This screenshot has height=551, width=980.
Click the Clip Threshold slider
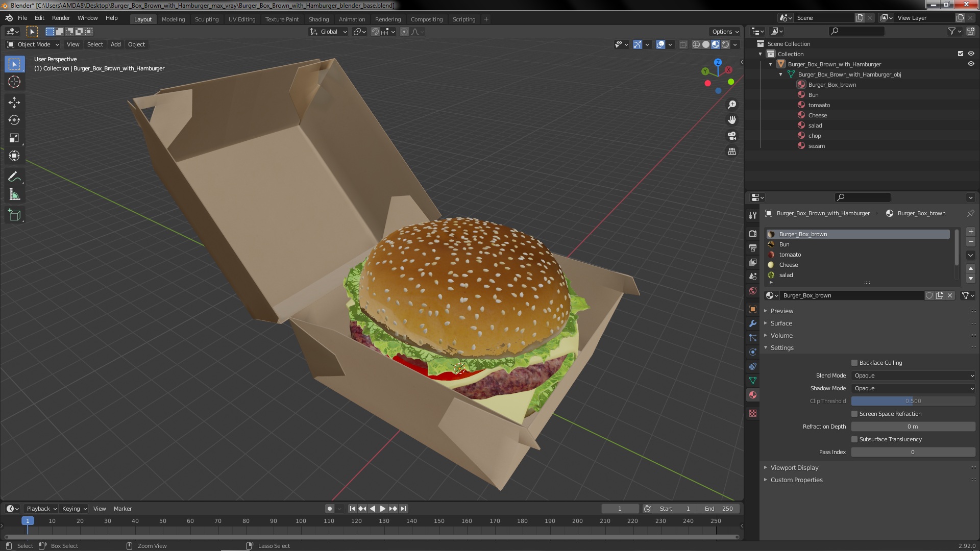[x=913, y=401]
